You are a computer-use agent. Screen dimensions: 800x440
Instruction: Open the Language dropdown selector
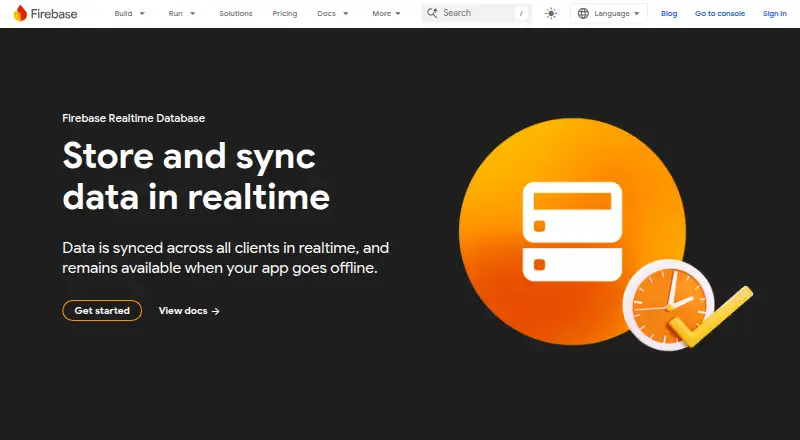[x=609, y=14]
